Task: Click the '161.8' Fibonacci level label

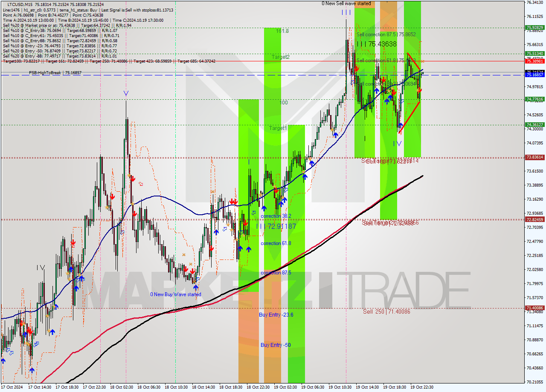Action: click(282, 31)
